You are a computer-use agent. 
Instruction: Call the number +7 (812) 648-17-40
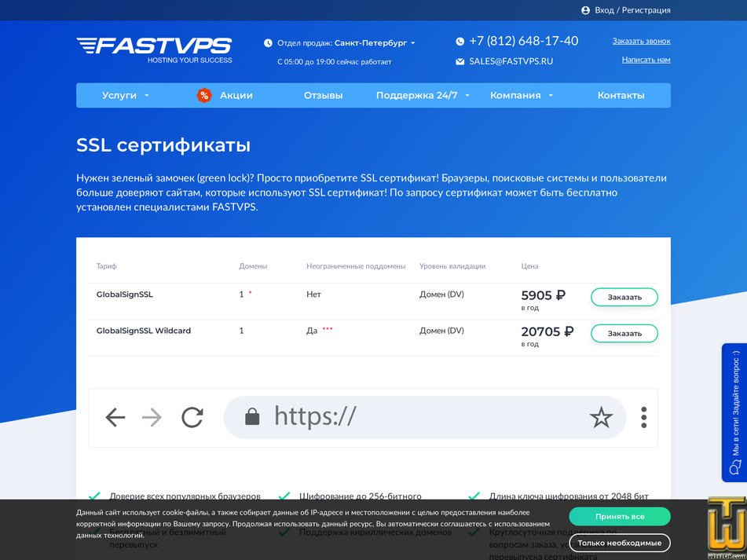tap(524, 41)
